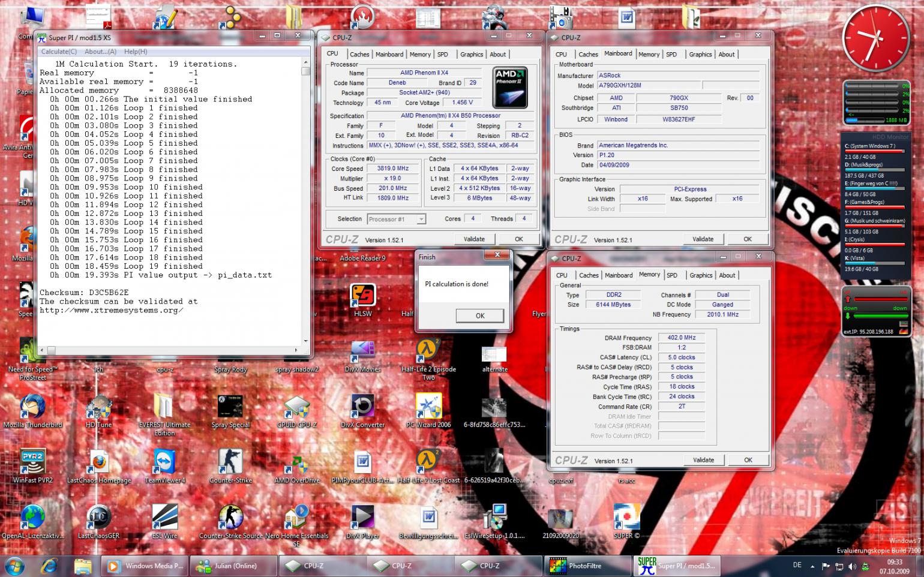Switch to PhotoFiltre taskbar button
The width and height of the screenshot is (924, 577).
[589, 566]
